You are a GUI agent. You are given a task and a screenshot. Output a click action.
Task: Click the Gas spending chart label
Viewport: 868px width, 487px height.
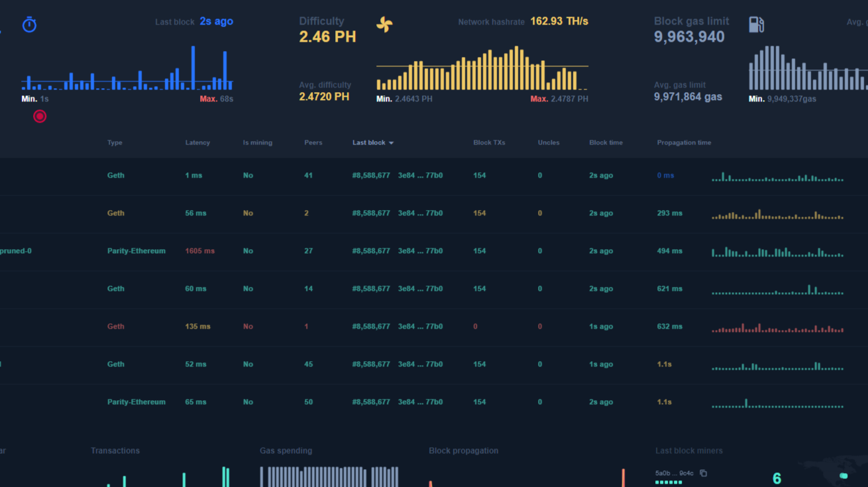coord(286,451)
